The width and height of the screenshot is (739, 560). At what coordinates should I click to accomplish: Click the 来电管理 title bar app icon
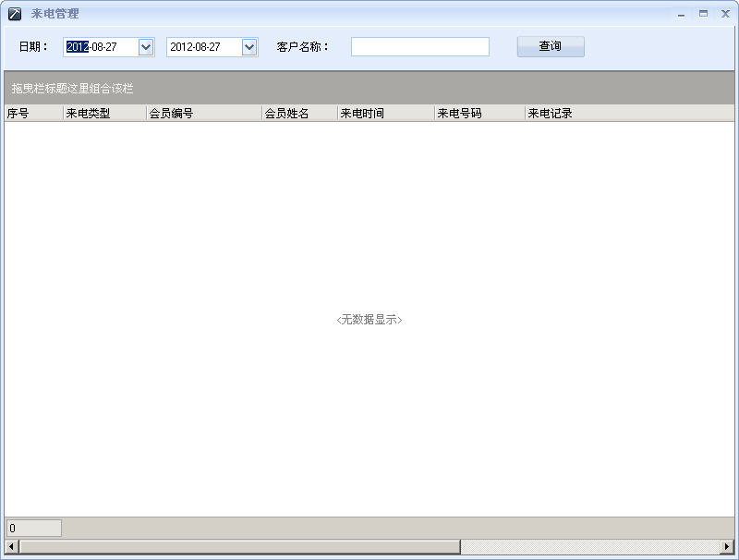pos(15,14)
